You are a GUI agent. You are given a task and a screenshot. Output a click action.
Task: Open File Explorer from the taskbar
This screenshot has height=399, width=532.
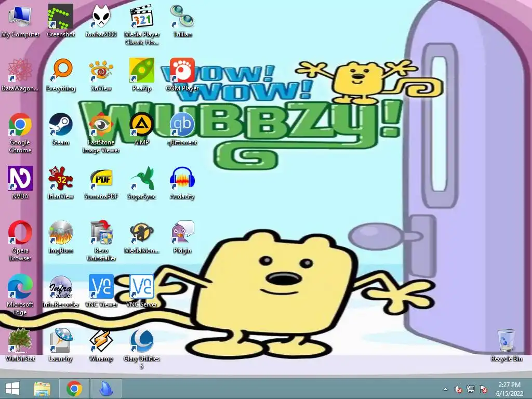click(x=42, y=389)
